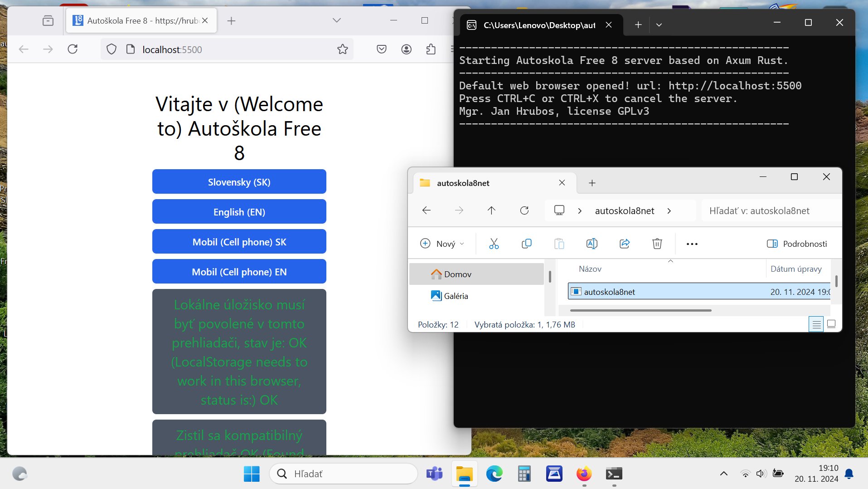
Task: Bookmark the page with the star icon
Action: pos(342,49)
